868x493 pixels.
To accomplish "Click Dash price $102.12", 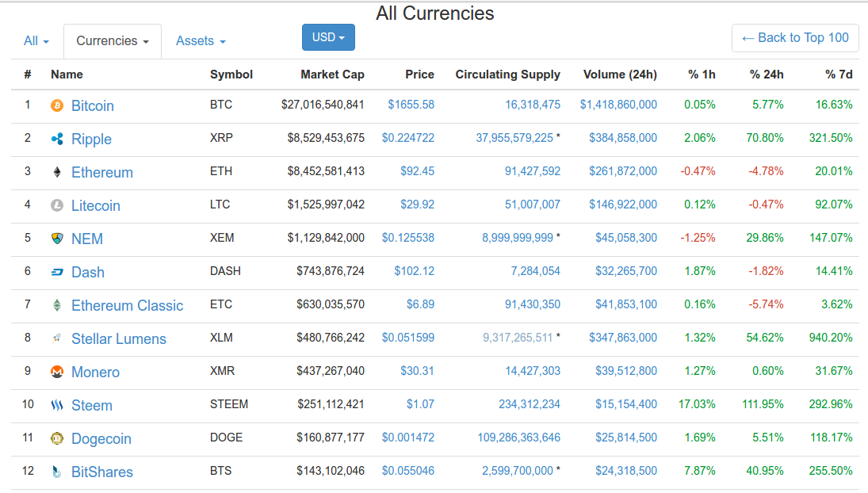I will (414, 271).
